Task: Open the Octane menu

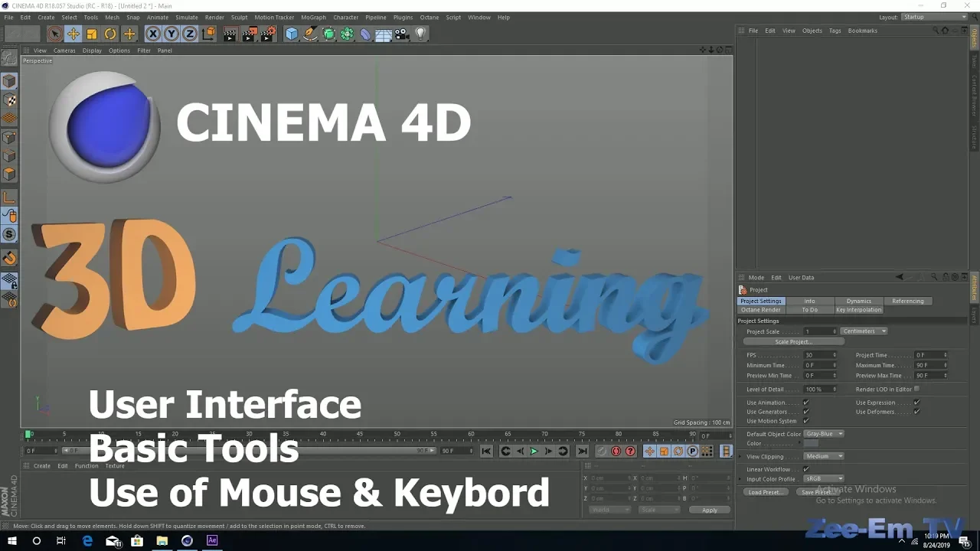Action: [430, 17]
